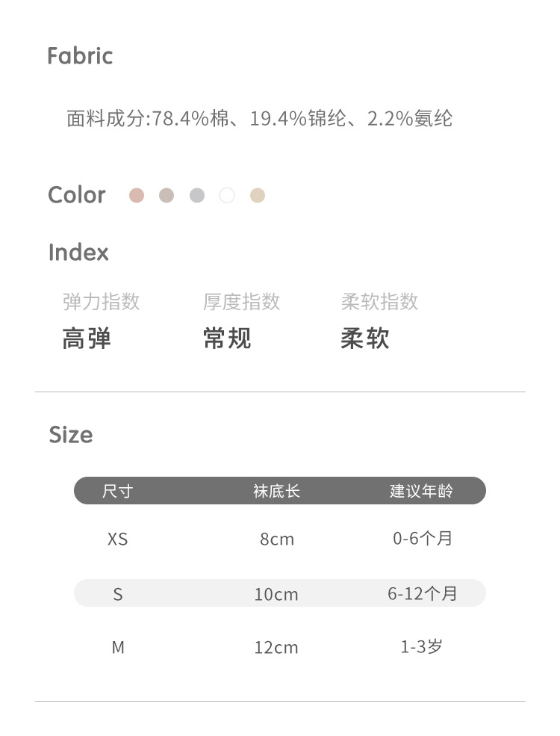The image size is (560, 736).
Task: Click the Color section label
Action: coord(77,195)
